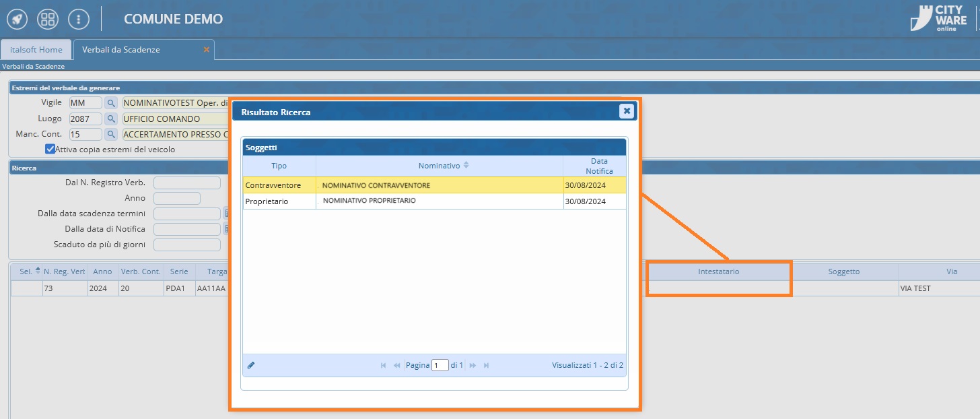Image resolution: width=980 pixels, height=419 pixels.
Task: Click the lookup magnifier for Manc. Cont.
Action: pos(111,134)
